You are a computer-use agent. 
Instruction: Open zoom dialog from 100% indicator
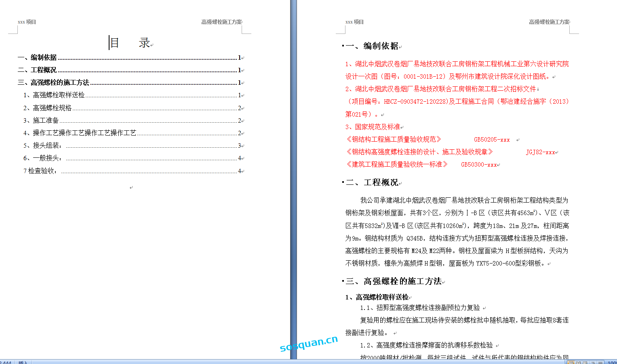612,363
